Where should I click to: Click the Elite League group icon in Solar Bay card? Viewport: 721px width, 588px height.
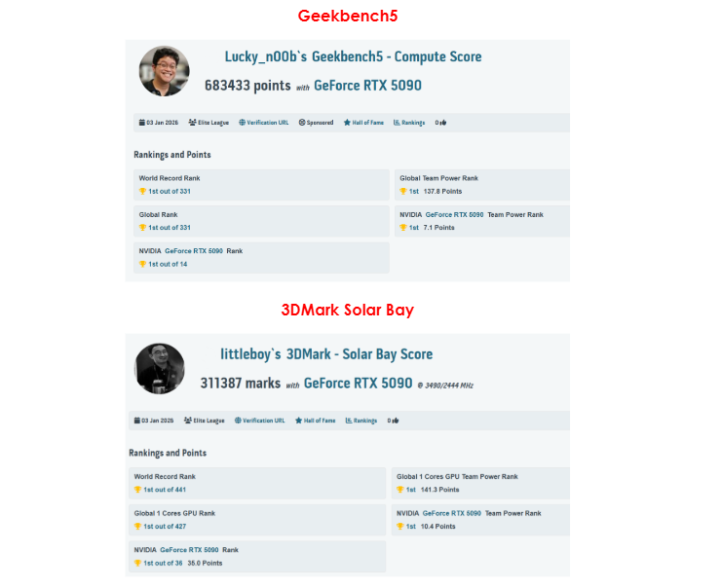click(x=187, y=421)
